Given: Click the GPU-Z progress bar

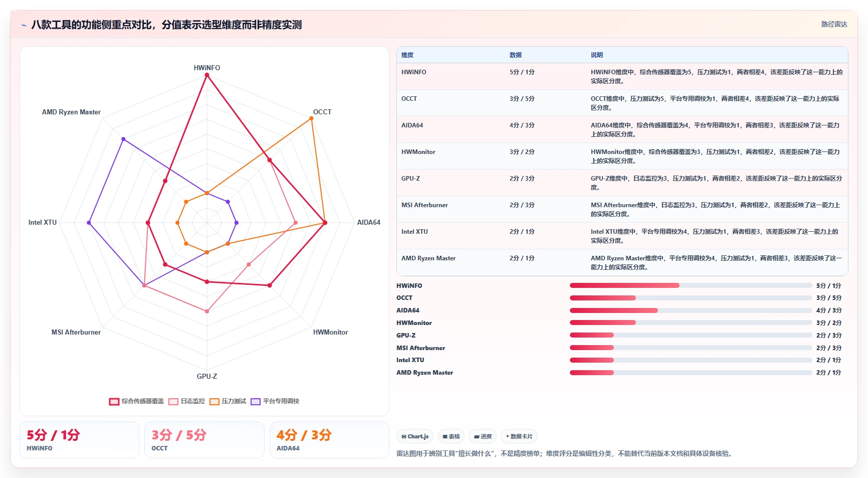Looking at the screenshot, I should tap(691, 335).
